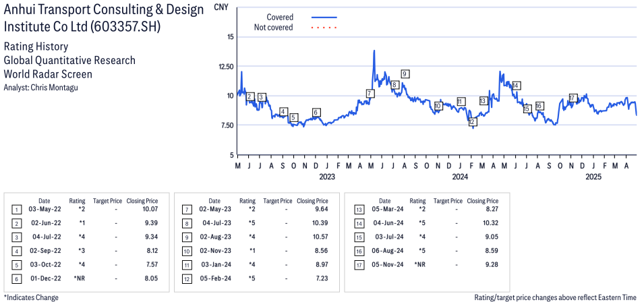644x302 pixels.
Task: Click chart marker 16 on the graph
Action: tap(539, 106)
